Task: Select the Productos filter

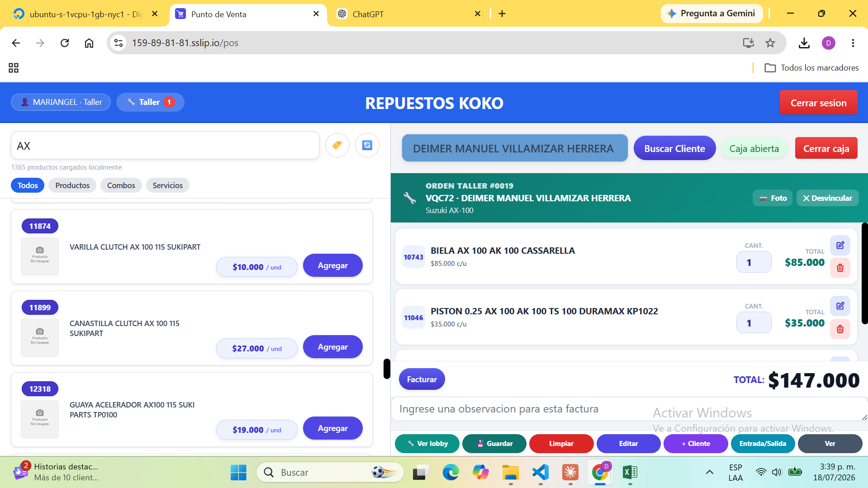Action: pos(72,185)
